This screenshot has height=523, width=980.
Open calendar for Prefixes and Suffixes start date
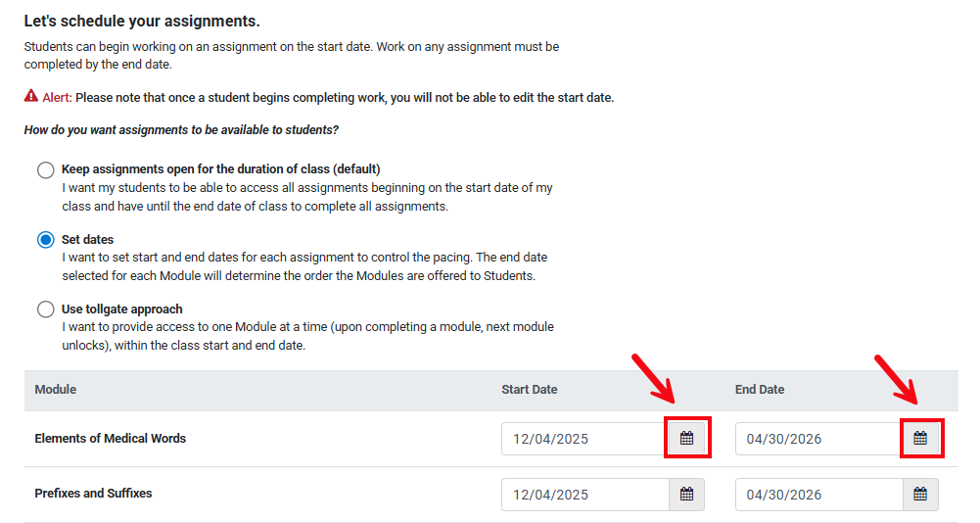(x=686, y=495)
